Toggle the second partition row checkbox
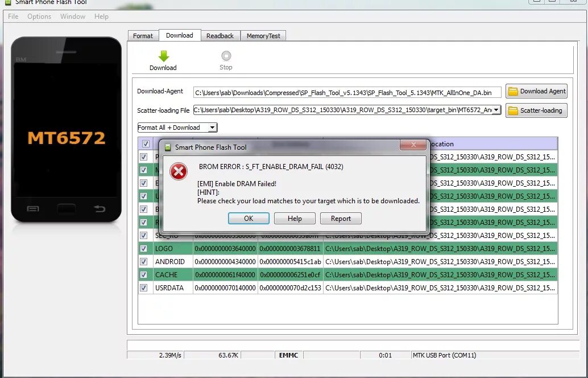Screen dimensions: 588x378 143,170
